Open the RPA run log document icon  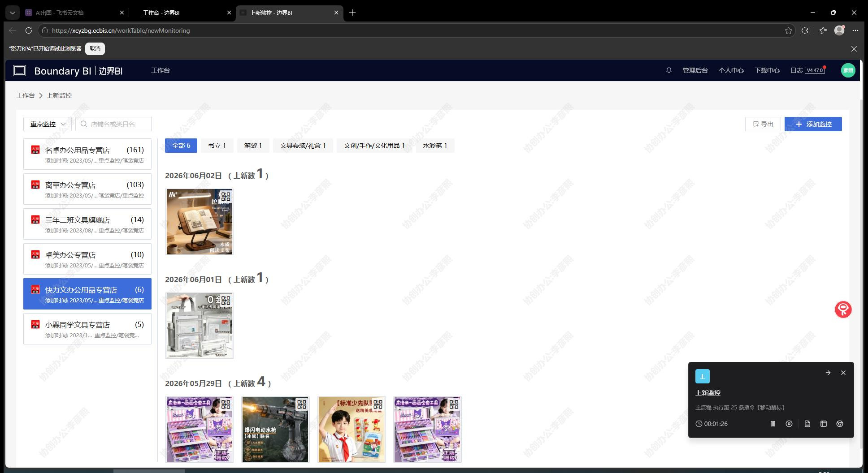tap(807, 424)
